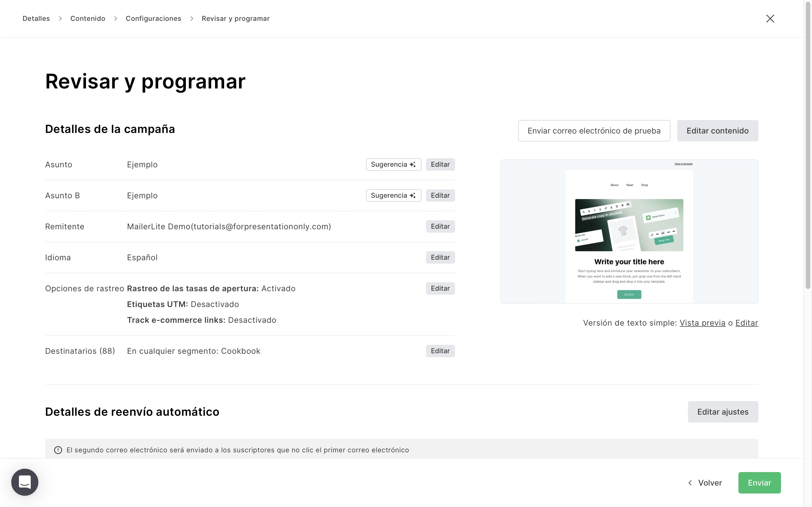Screen dimensions: 812x507
Task: Open Configuraciones breadcrumb step
Action: [x=153, y=18]
